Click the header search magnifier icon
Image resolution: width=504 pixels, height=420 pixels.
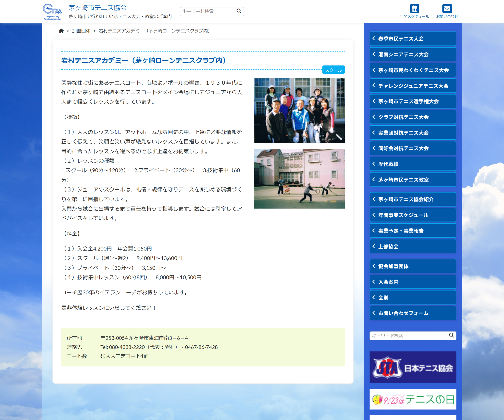pos(239,11)
